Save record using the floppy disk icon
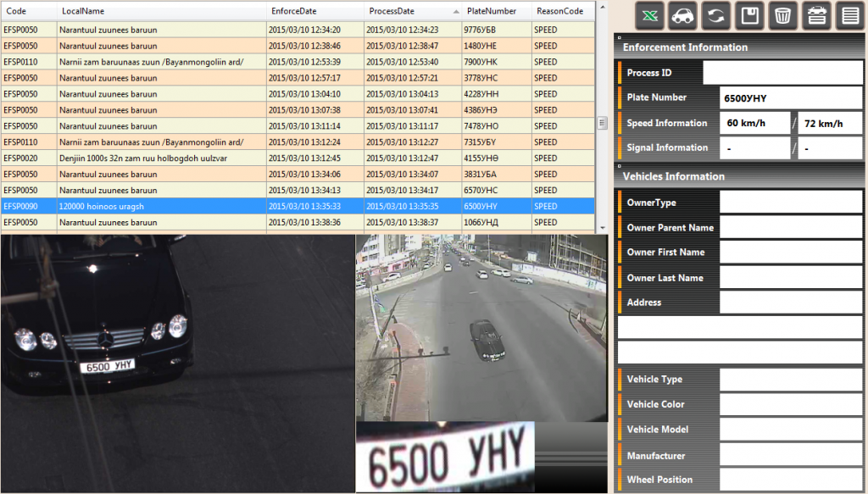Image resolution: width=868 pixels, height=494 pixels. tap(749, 16)
